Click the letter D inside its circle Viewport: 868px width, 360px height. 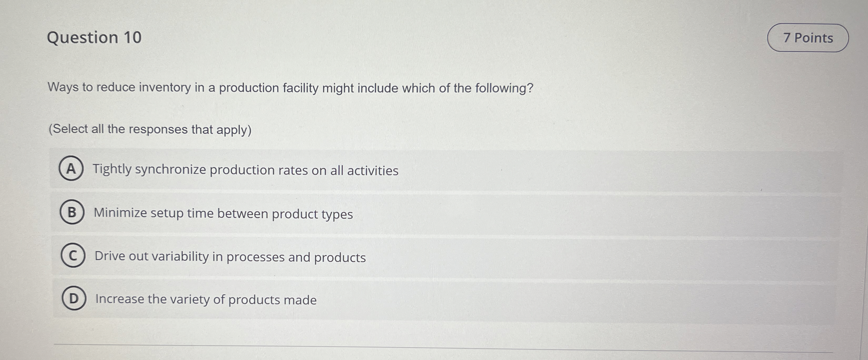pyautogui.click(x=73, y=299)
